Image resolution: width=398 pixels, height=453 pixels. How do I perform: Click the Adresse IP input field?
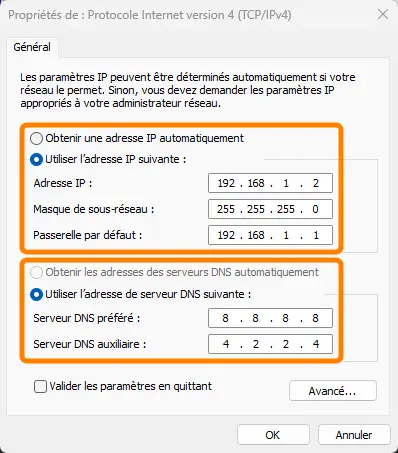click(x=270, y=183)
